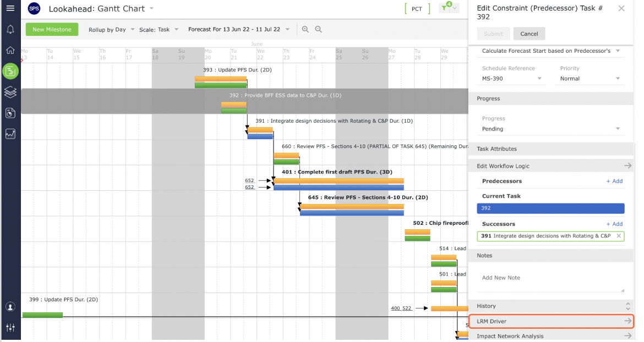
Task: Open the Forecast date range dropdown
Action: [x=239, y=30]
